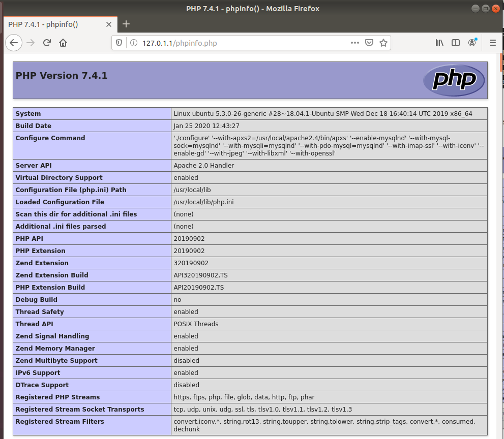Click the PHP Version 7.4.1 heading
The height and width of the screenshot is (439, 504).
click(62, 76)
